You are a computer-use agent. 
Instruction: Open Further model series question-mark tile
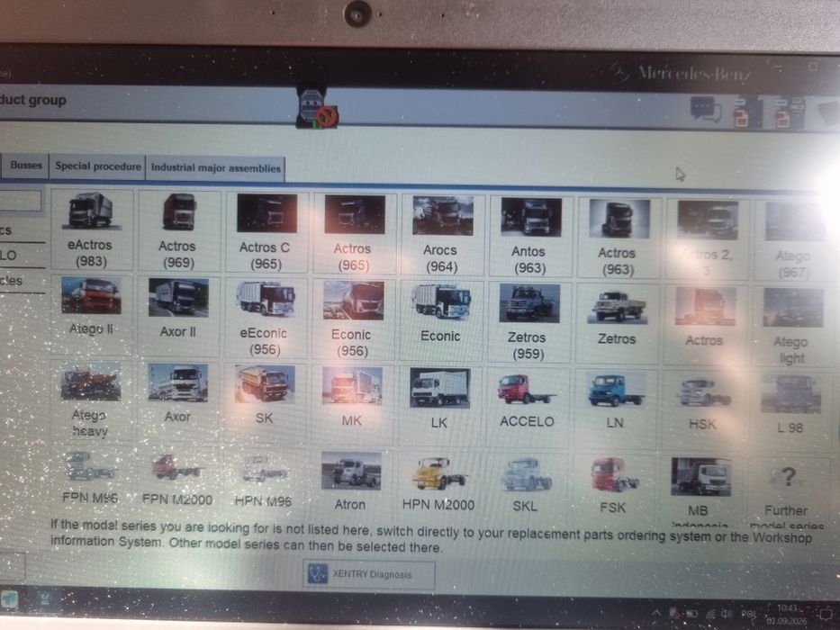pos(788,493)
